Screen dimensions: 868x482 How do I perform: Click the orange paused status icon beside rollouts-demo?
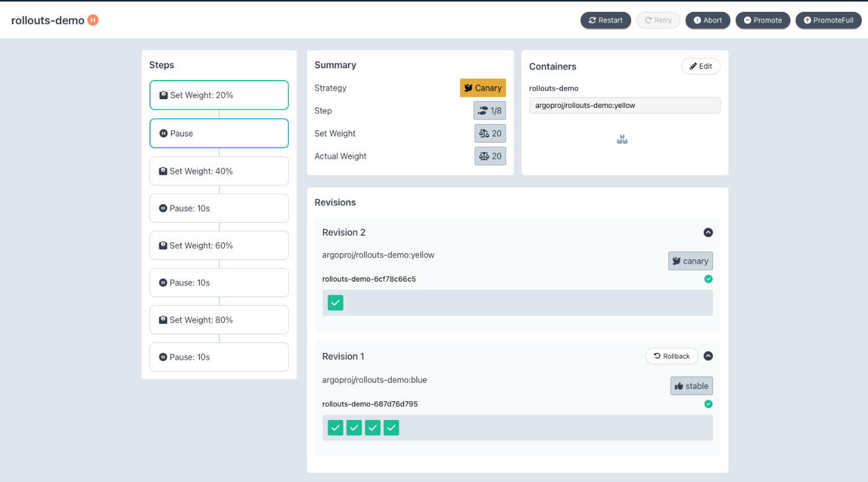click(93, 20)
